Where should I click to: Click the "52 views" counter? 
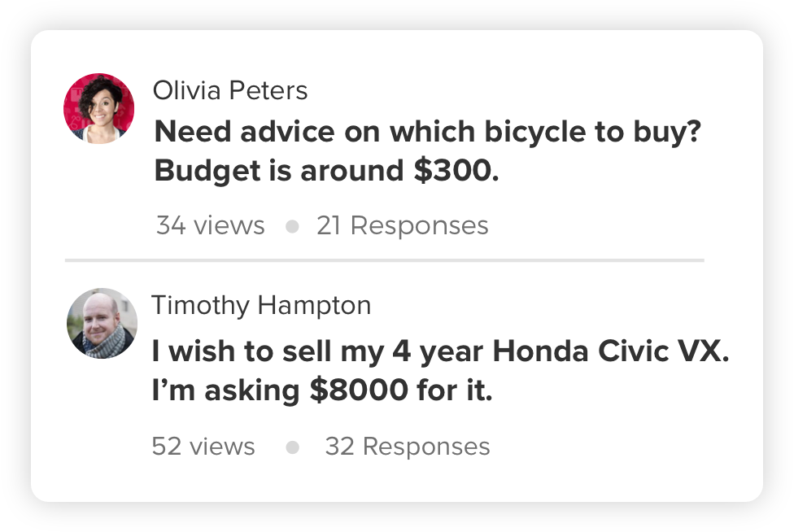(203, 447)
